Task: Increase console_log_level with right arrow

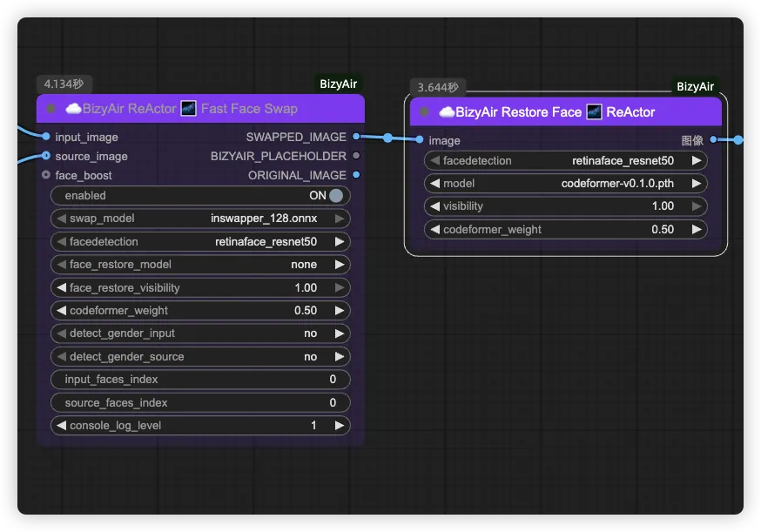Action: coord(340,426)
